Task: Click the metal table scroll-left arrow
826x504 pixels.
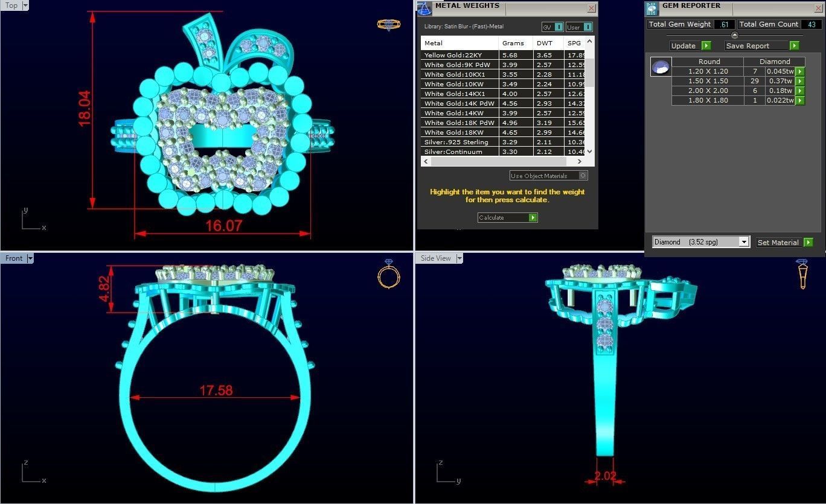Action: click(426, 161)
